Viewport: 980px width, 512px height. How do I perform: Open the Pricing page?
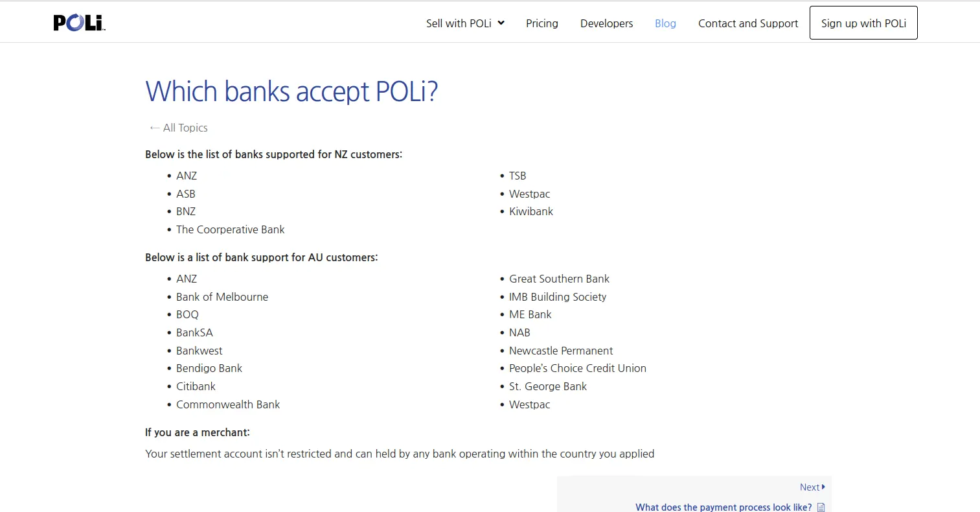click(542, 23)
